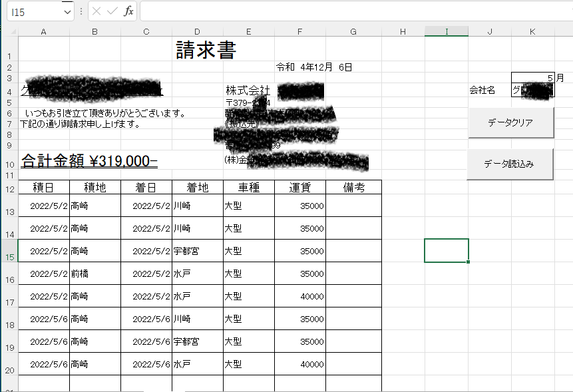Screen dimensions: 573x392
Task: Click the 株式会社 sender text
Action: [x=248, y=91]
